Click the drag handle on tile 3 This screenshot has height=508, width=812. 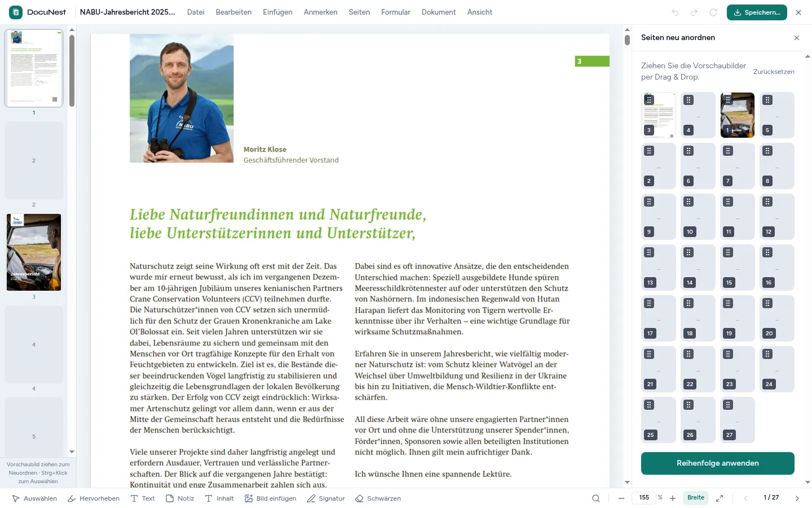coord(649,100)
